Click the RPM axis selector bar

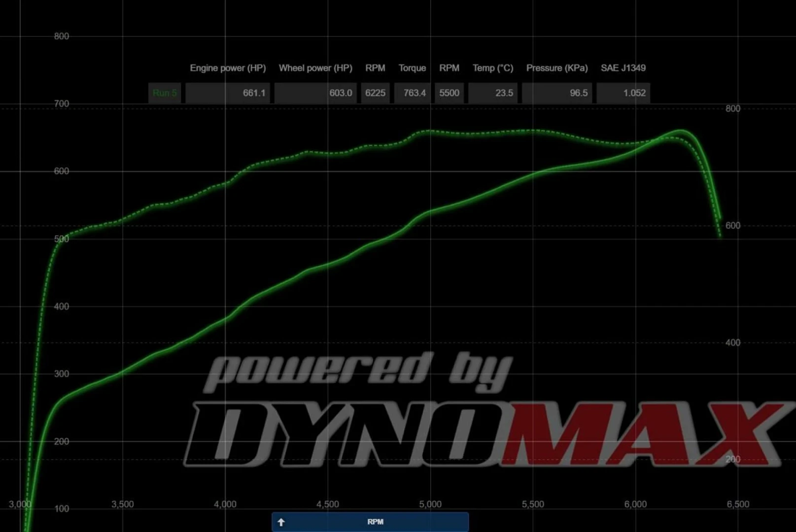tap(375, 522)
